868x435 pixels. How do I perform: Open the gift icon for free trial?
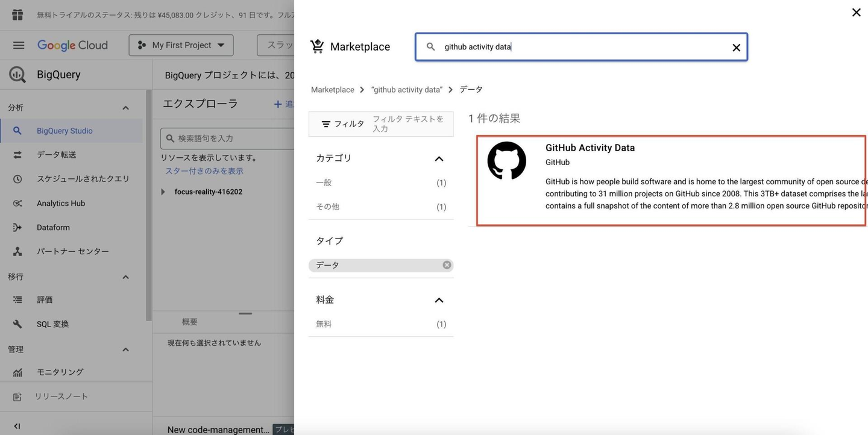tap(17, 14)
